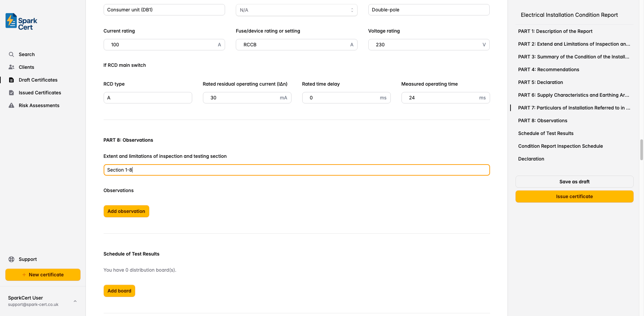Go to Schedule of Test Results section
The width and height of the screenshot is (644, 316).
(x=546, y=133)
